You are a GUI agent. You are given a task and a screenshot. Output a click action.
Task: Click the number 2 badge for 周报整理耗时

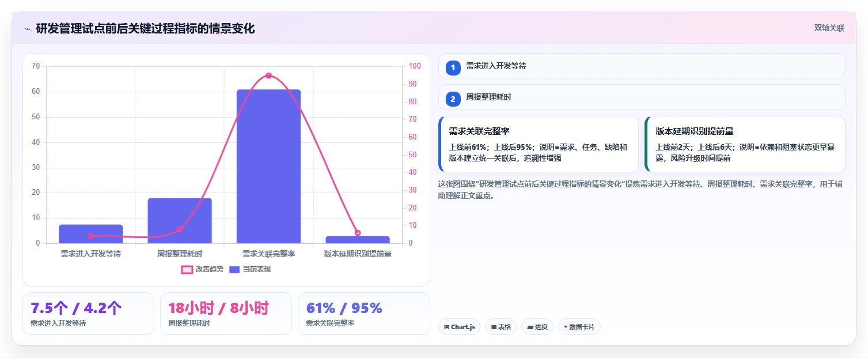(x=453, y=99)
